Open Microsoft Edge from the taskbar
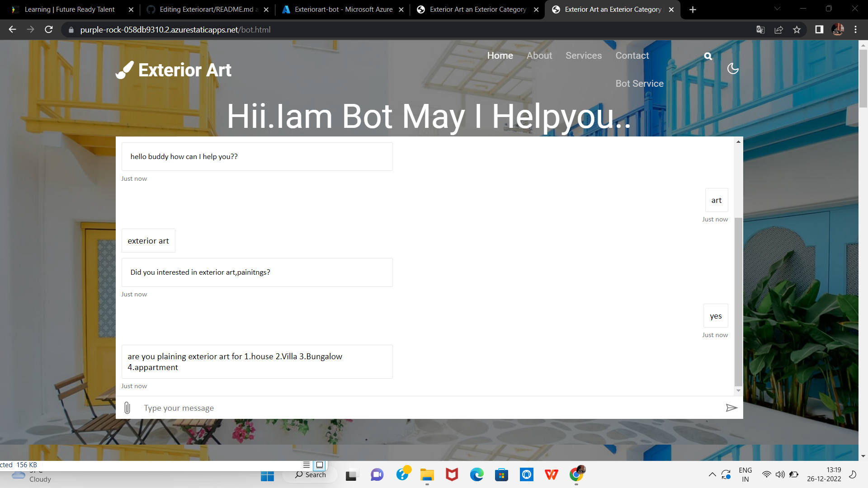This screenshot has height=488, width=868. (476, 474)
